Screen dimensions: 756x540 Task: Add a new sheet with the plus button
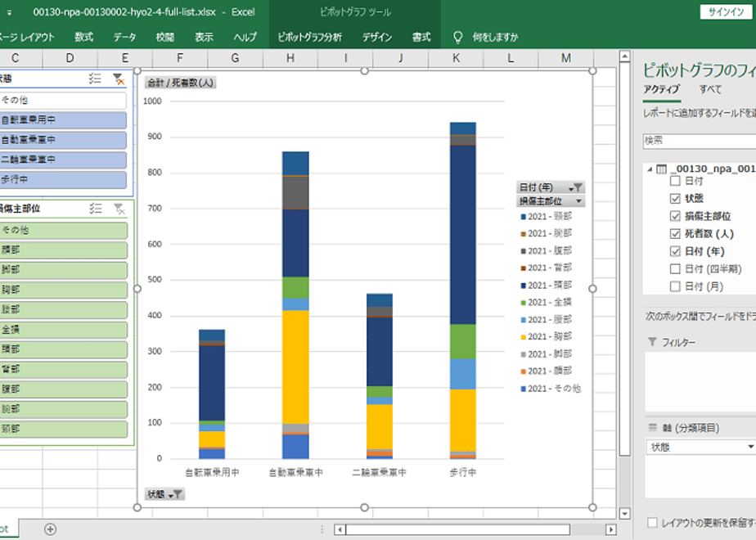(x=50, y=529)
